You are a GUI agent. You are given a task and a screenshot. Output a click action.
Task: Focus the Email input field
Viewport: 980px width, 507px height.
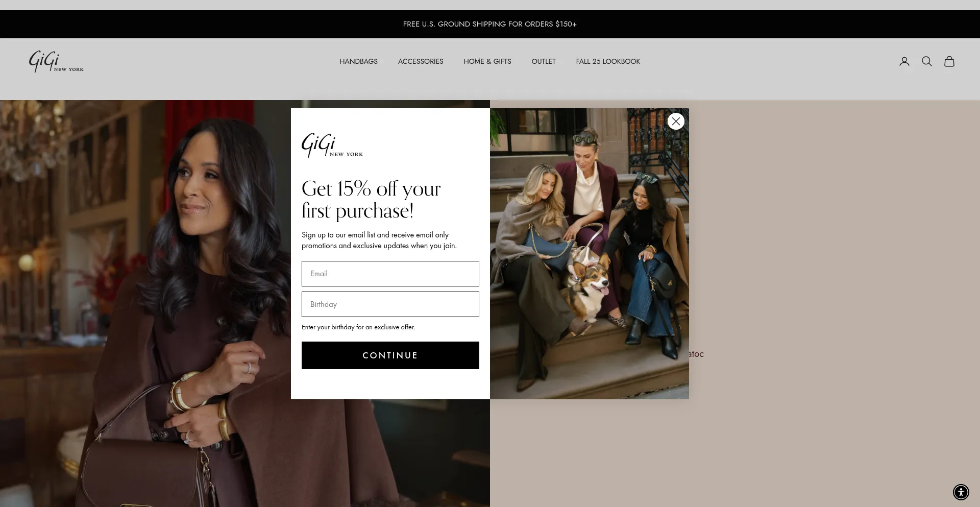(x=390, y=274)
